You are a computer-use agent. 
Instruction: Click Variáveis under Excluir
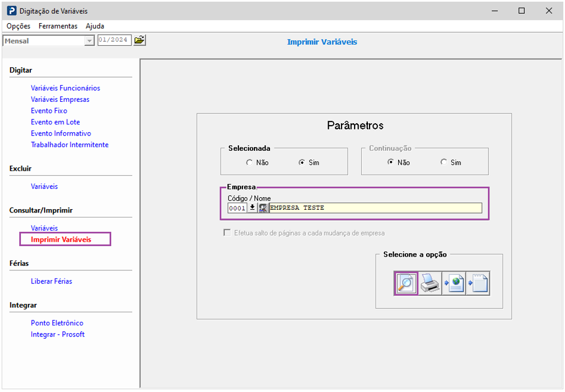(44, 187)
